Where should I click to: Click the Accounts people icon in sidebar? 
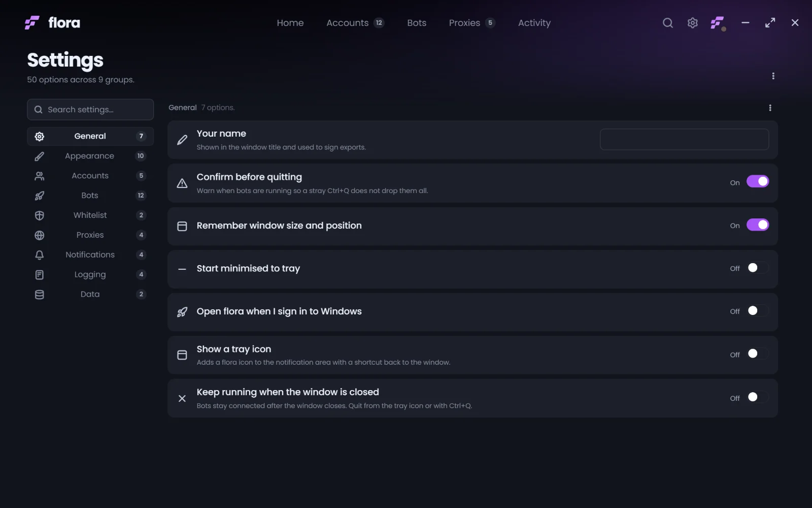click(x=40, y=176)
